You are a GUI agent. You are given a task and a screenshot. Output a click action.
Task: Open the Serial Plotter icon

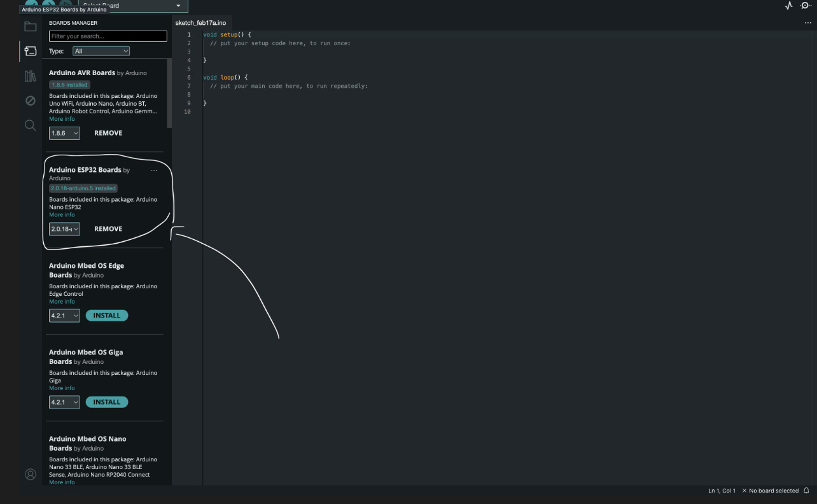788,5
